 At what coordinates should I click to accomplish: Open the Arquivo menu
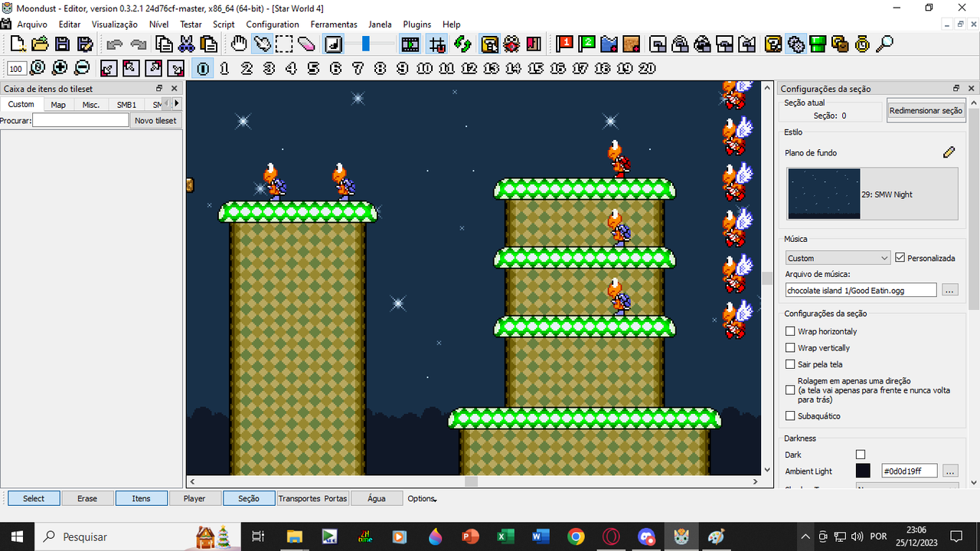point(32,24)
